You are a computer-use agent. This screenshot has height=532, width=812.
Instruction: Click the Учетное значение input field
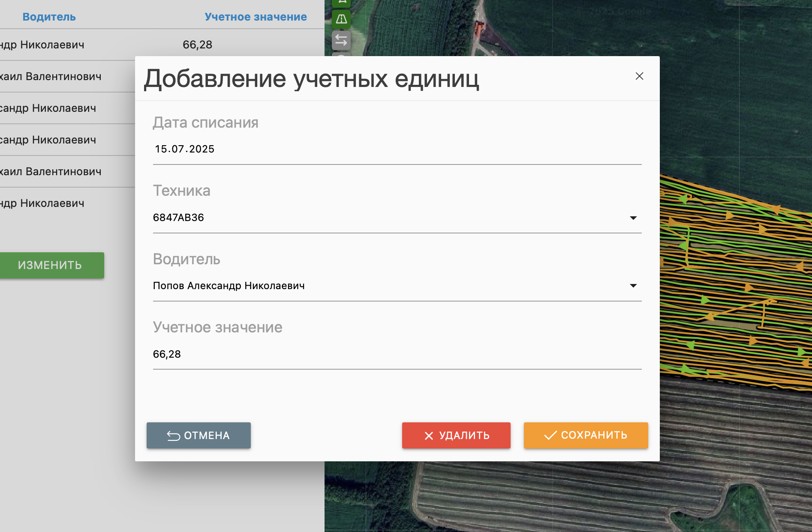397,354
